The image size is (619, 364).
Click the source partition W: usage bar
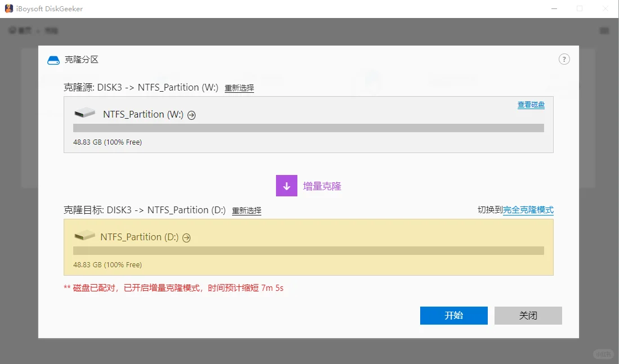[308, 128]
